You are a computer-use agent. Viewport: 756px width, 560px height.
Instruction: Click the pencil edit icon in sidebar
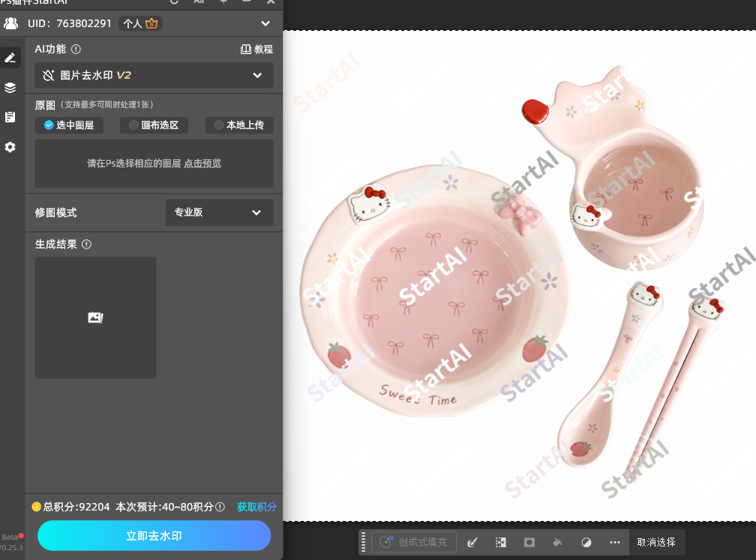tap(10, 58)
